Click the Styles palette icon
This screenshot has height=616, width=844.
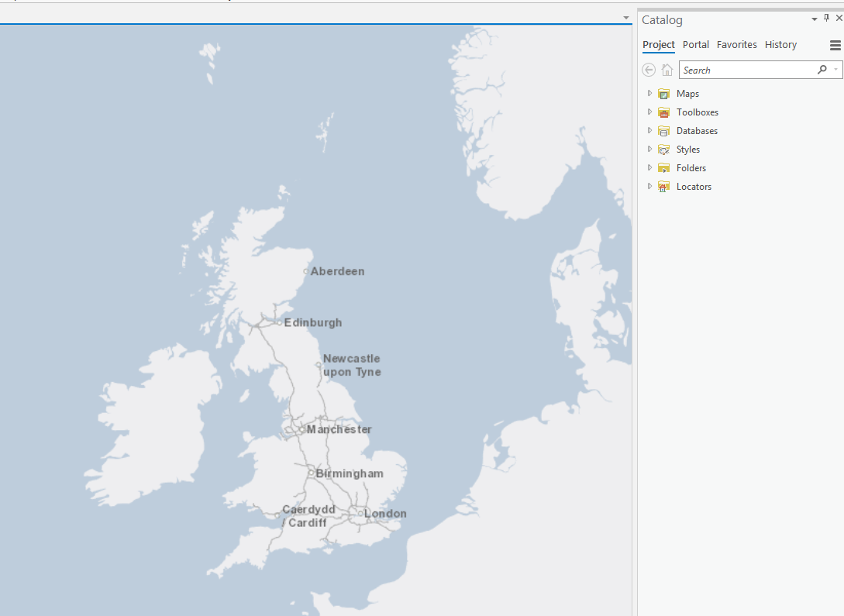[x=664, y=149]
